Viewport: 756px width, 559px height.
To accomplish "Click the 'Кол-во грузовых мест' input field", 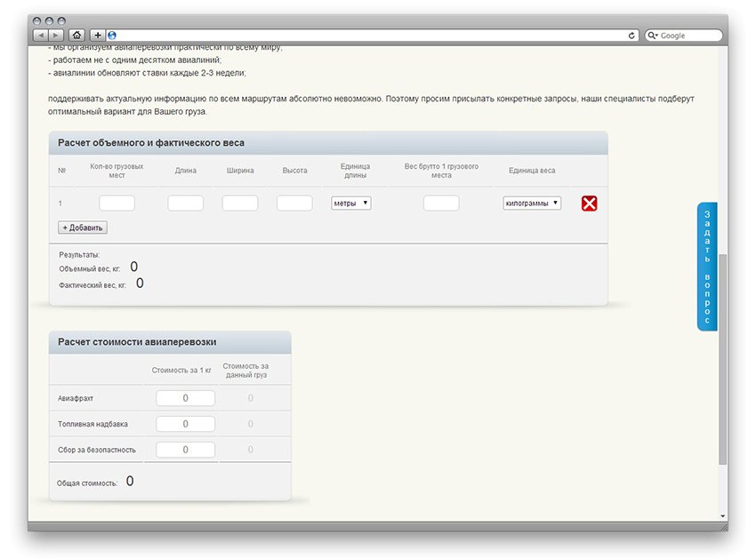I will (117, 204).
